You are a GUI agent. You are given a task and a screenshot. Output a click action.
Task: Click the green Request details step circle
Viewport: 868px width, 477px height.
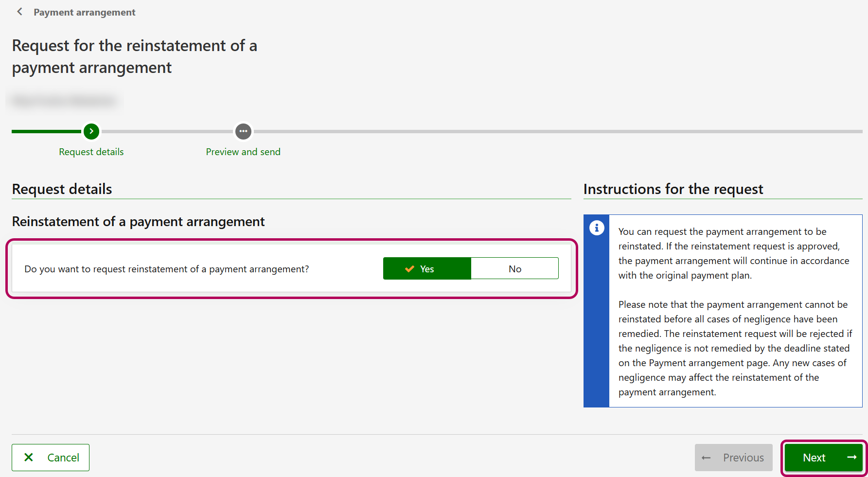tap(91, 131)
